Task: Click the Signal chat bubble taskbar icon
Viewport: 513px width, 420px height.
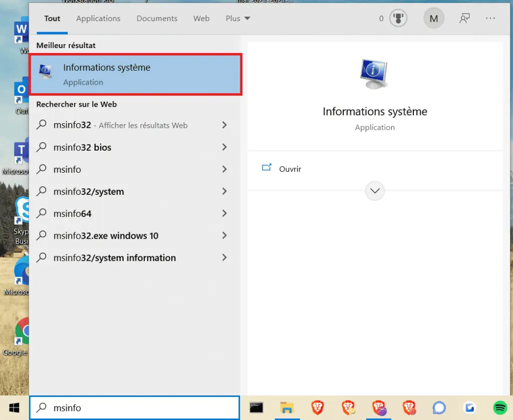Action: pyautogui.click(x=439, y=407)
